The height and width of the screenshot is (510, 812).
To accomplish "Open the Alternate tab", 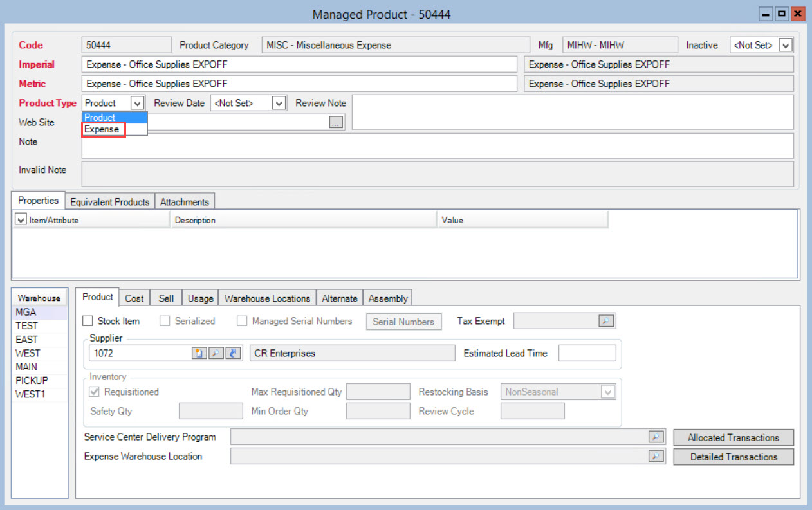I will pyautogui.click(x=340, y=298).
